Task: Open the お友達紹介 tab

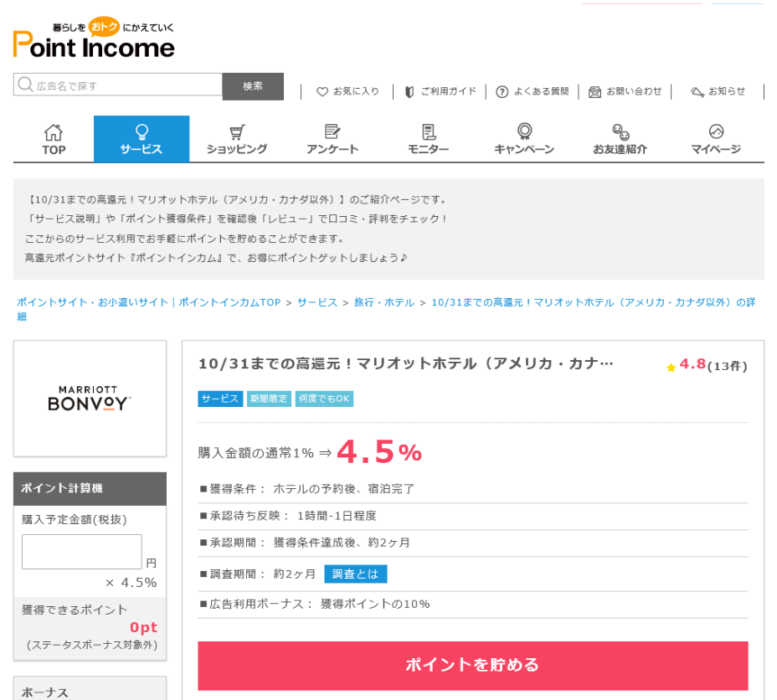Action: click(x=620, y=139)
